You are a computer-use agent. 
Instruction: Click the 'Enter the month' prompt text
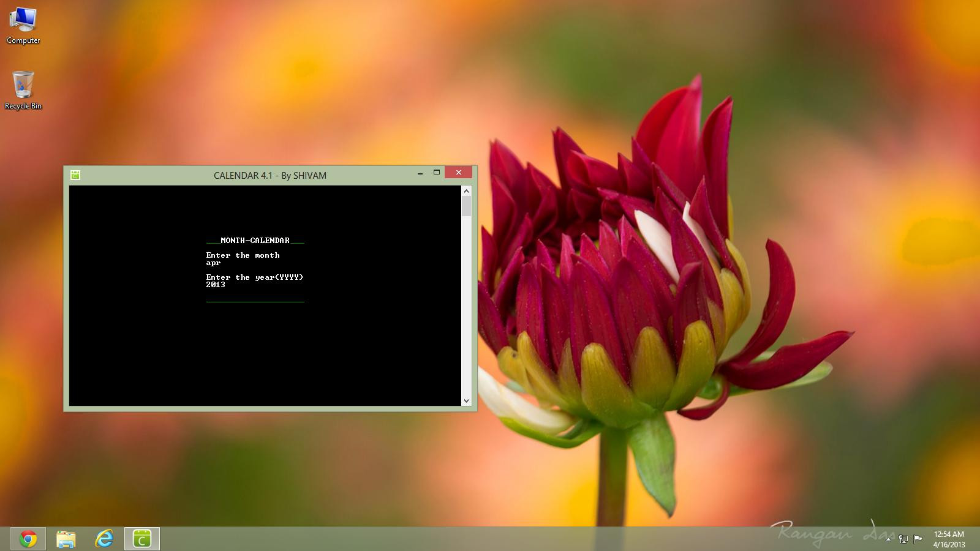243,255
